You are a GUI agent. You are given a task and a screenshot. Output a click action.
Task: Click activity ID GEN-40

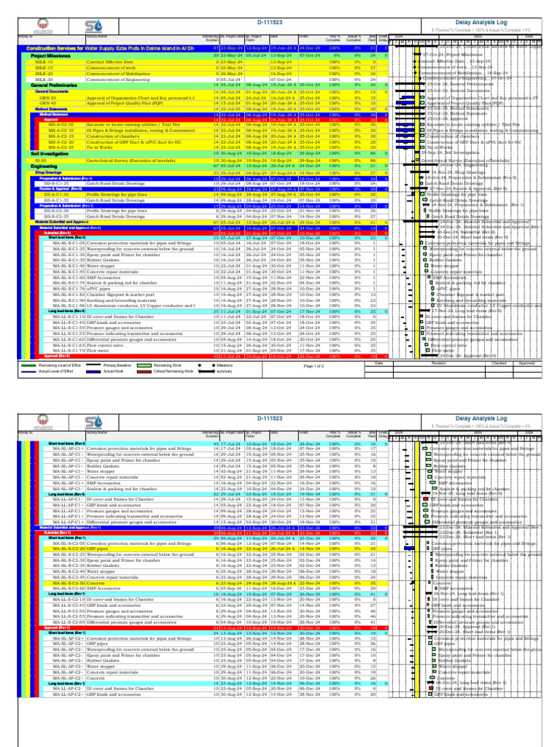[x=47, y=103]
